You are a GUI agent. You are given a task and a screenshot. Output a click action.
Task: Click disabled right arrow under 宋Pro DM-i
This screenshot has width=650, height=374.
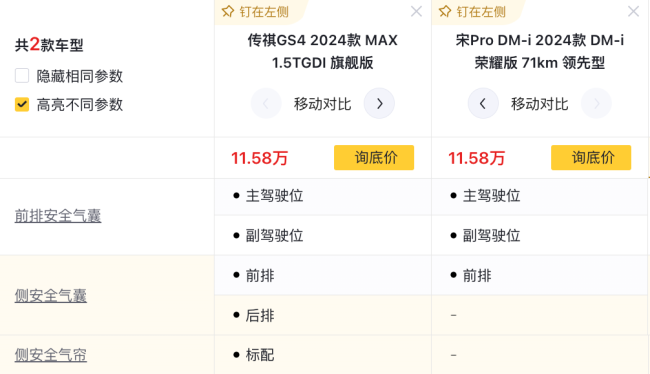[596, 103]
